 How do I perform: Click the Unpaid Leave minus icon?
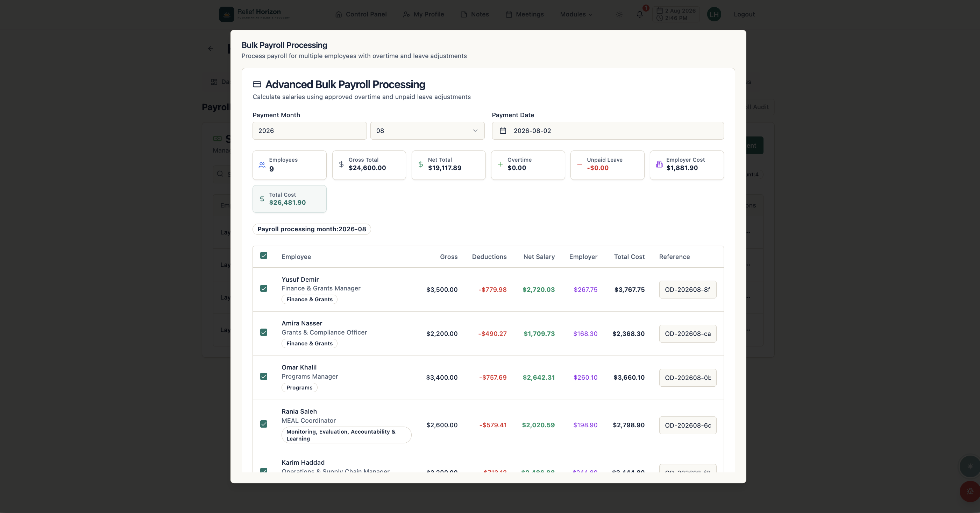pyautogui.click(x=579, y=164)
